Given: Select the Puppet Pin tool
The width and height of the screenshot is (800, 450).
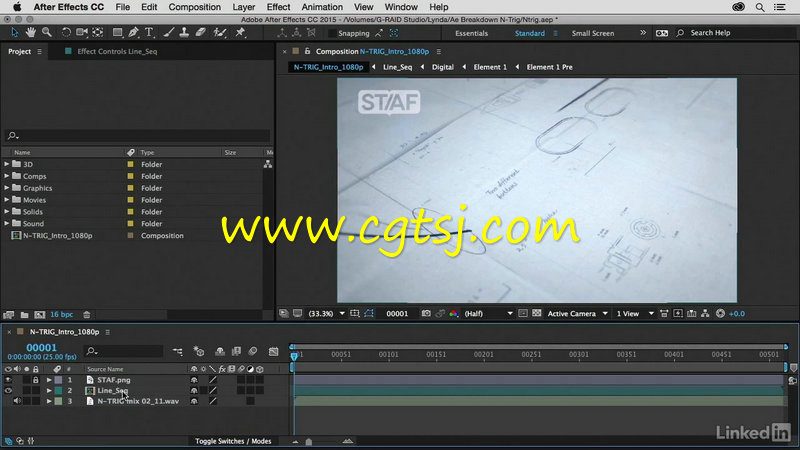Looking at the screenshot, I should [x=240, y=33].
